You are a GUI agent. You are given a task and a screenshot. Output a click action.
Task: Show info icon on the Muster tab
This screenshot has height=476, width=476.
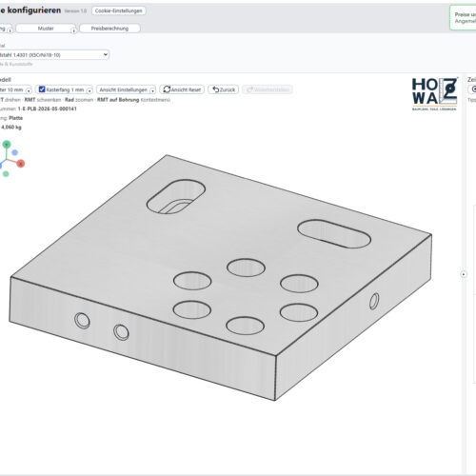pos(73,30)
